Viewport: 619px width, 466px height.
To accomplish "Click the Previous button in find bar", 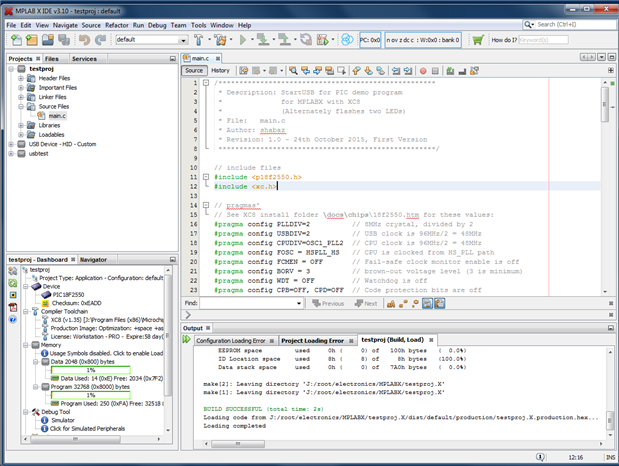I will click(327, 303).
